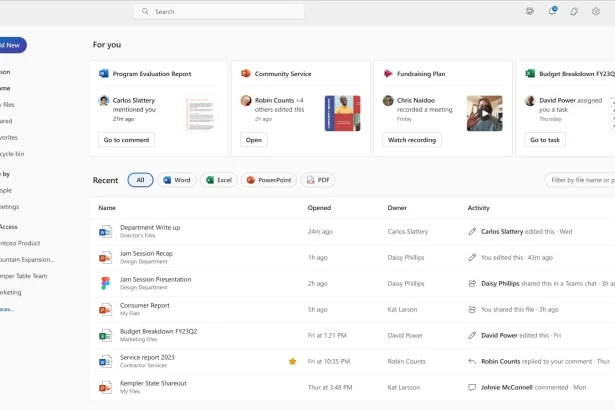Click Carlos Slattery avatar on the card

(x=104, y=100)
